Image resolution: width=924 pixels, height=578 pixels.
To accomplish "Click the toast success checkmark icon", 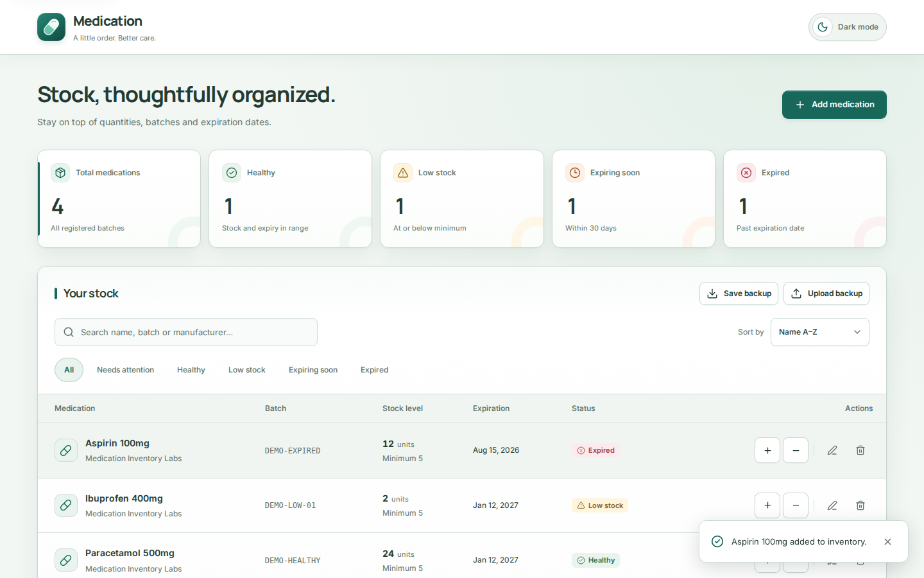I will [717, 541].
